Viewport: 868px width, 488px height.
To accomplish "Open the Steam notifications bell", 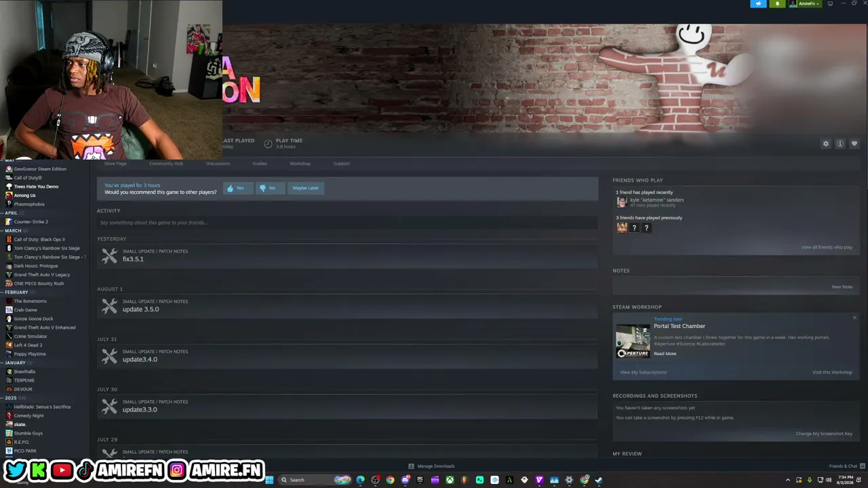I will click(777, 3).
